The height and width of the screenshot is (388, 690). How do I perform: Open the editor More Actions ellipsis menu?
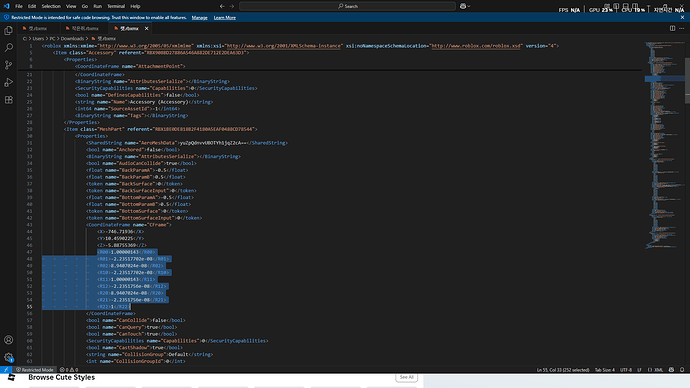point(682,28)
